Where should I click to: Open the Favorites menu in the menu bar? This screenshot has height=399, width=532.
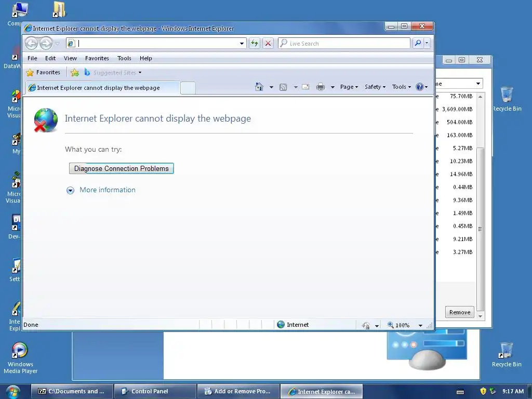pyautogui.click(x=97, y=58)
